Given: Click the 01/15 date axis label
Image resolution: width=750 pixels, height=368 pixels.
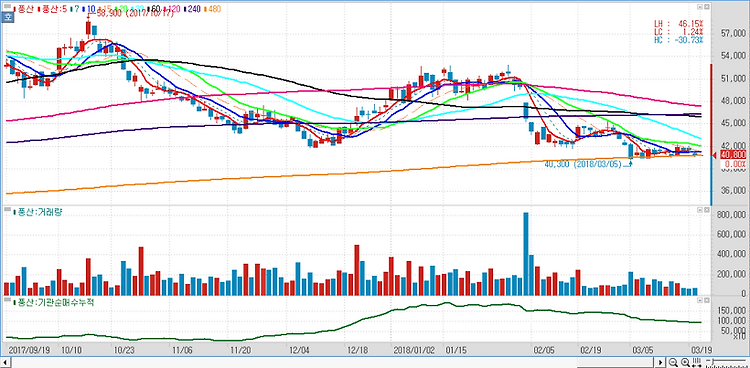Looking at the screenshot, I should [x=456, y=350].
